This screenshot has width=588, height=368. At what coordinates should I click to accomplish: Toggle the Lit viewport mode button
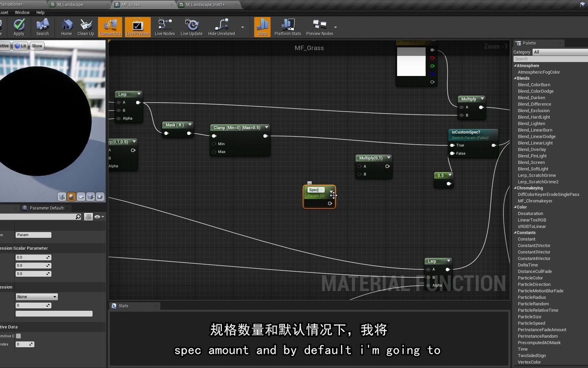20,46
